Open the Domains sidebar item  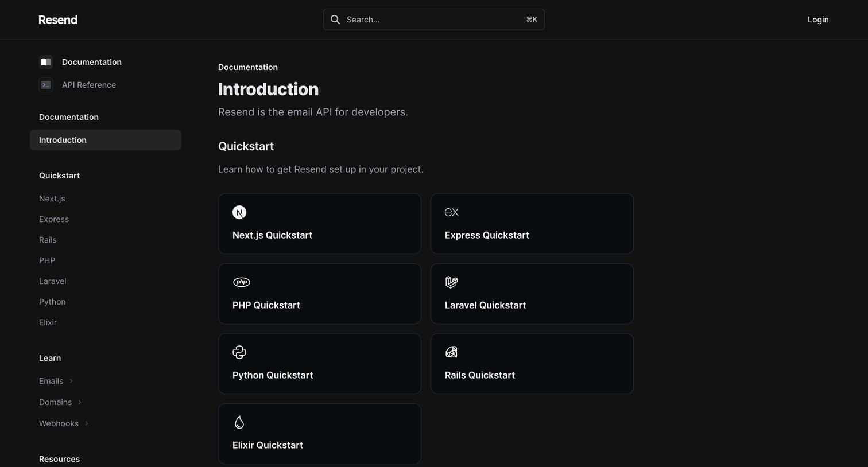[55, 402]
